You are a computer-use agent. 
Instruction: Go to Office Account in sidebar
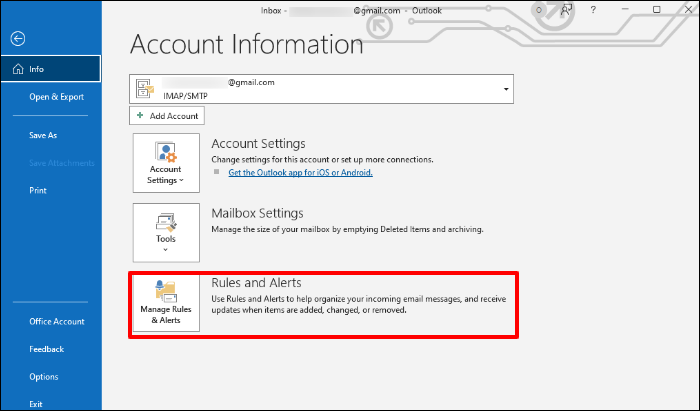point(57,322)
